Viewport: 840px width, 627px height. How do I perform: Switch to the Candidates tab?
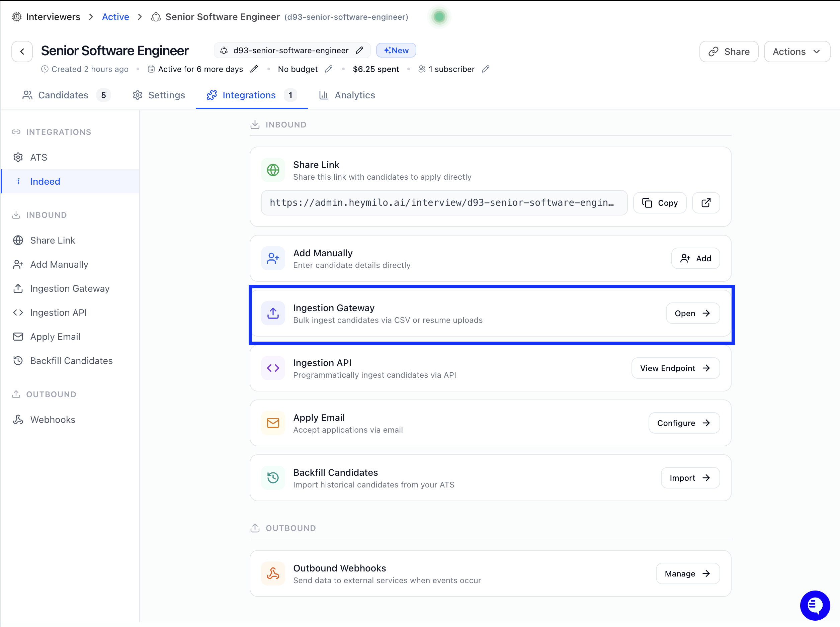pyautogui.click(x=63, y=95)
